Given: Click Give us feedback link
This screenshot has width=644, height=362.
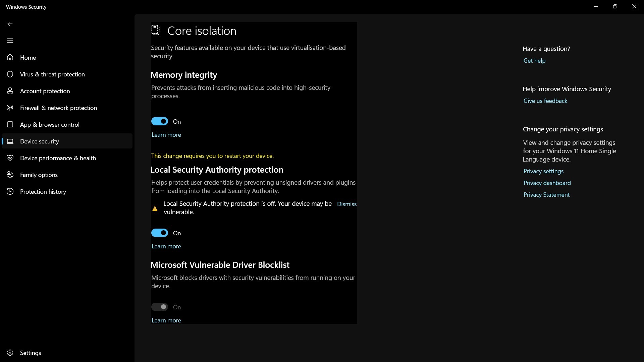Looking at the screenshot, I should click(545, 101).
